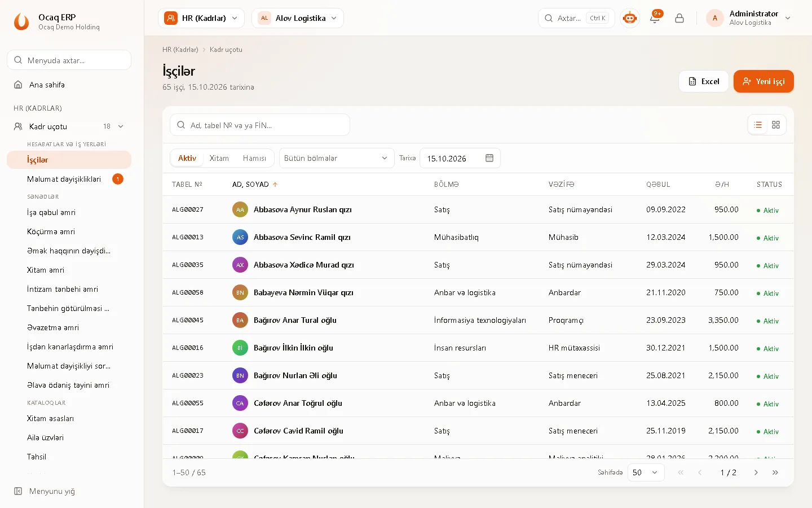The height and width of the screenshot is (508, 812).
Task: Click the Kadr uçotu people icon
Action: 18,126
